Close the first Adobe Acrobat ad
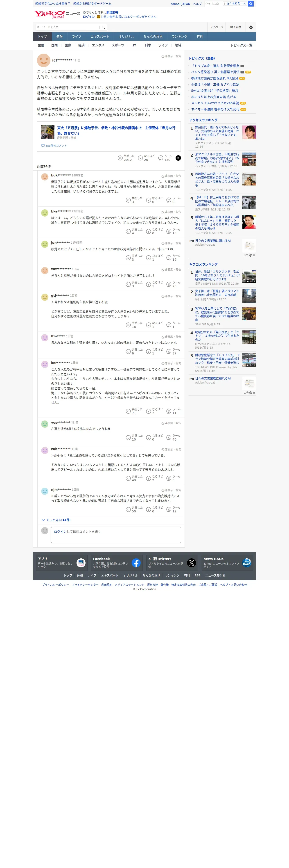Viewport: 289px width, 868px height. coord(254,255)
